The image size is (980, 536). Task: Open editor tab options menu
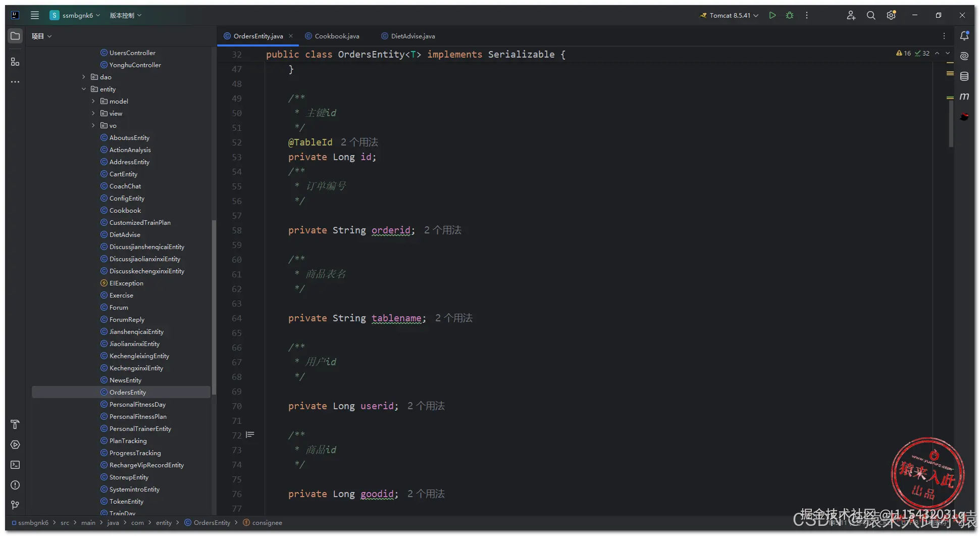[944, 36]
